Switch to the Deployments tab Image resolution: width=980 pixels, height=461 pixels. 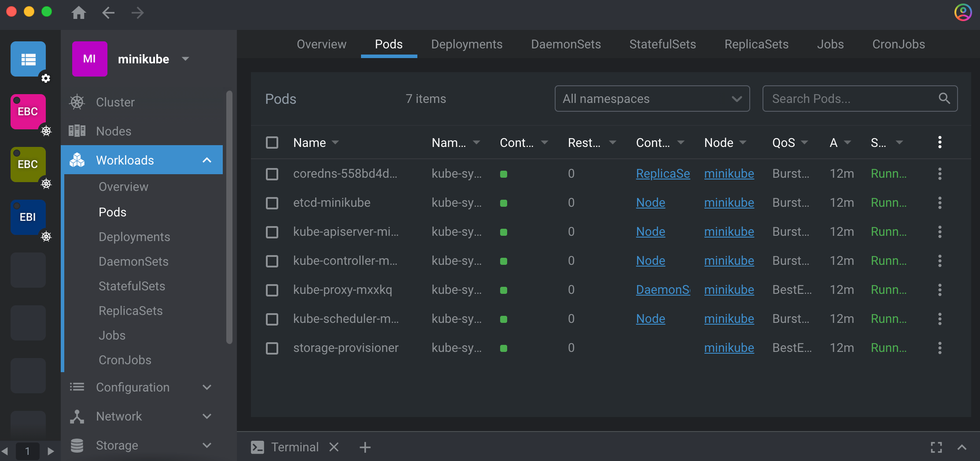pyautogui.click(x=467, y=44)
